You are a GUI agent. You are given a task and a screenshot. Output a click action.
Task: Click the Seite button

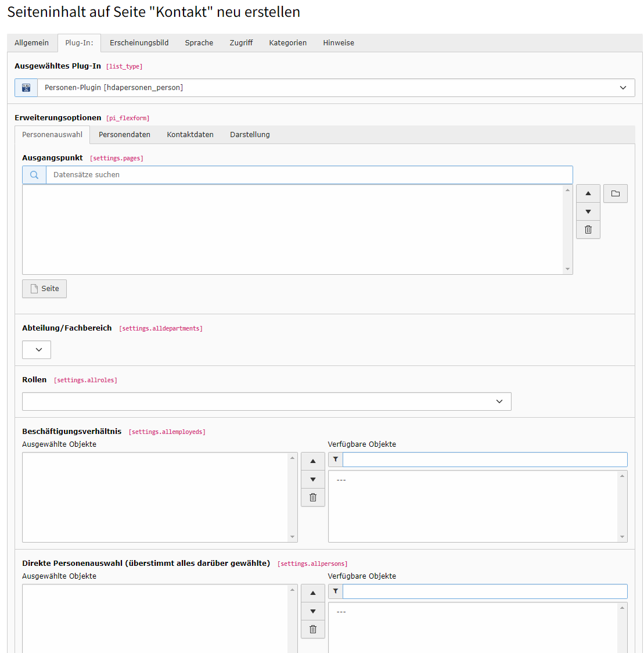tap(45, 289)
